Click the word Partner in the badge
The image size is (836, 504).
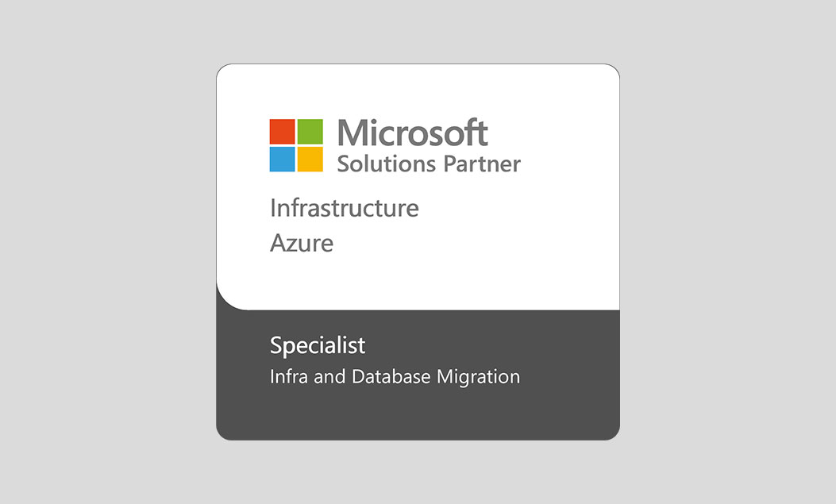[x=482, y=164]
